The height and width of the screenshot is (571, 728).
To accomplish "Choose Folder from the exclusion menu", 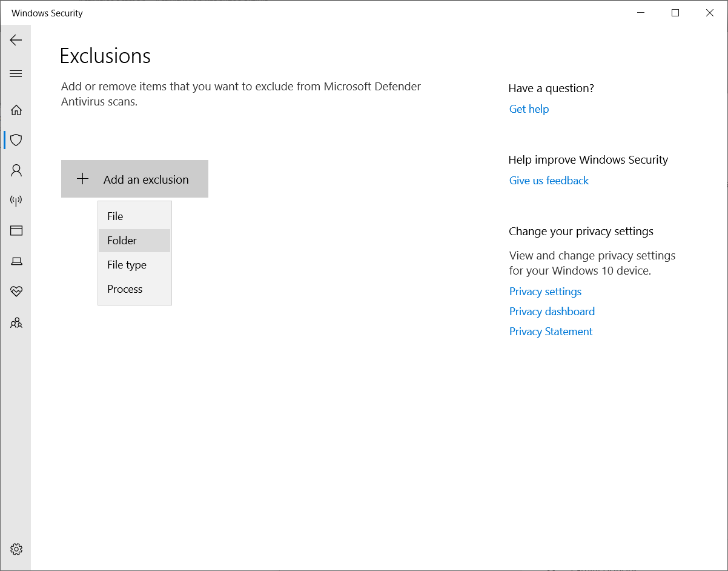I will (134, 241).
